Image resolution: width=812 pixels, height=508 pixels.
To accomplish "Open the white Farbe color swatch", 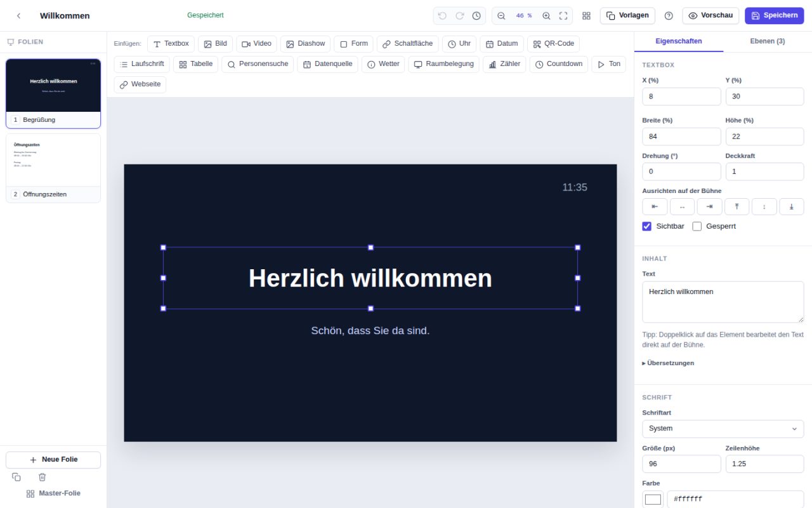I will 653,499.
